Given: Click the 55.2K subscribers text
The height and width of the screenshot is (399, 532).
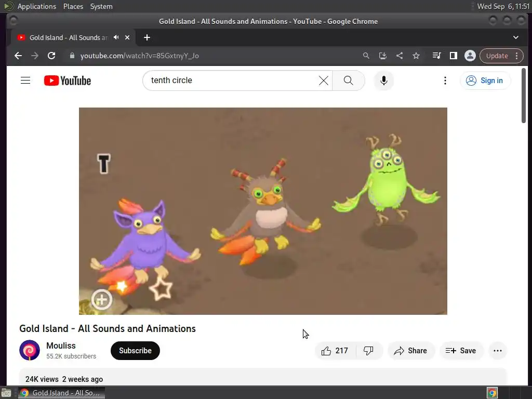Looking at the screenshot, I should click(71, 356).
